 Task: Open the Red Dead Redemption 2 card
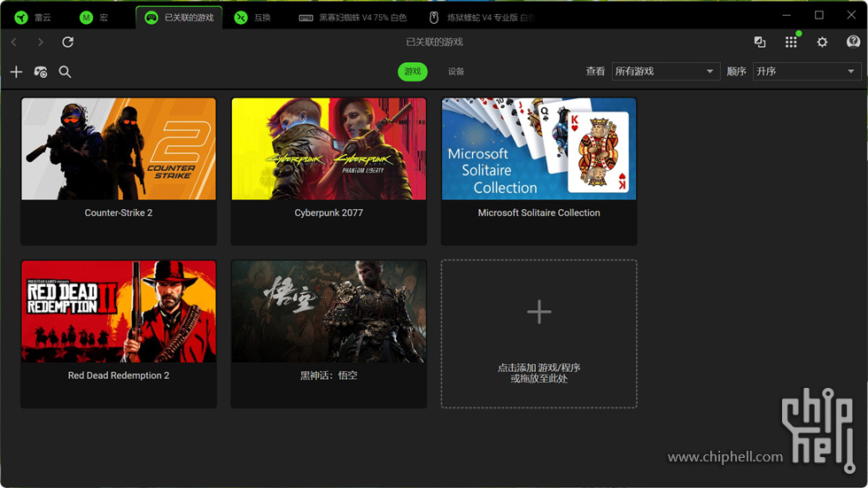point(119,334)
